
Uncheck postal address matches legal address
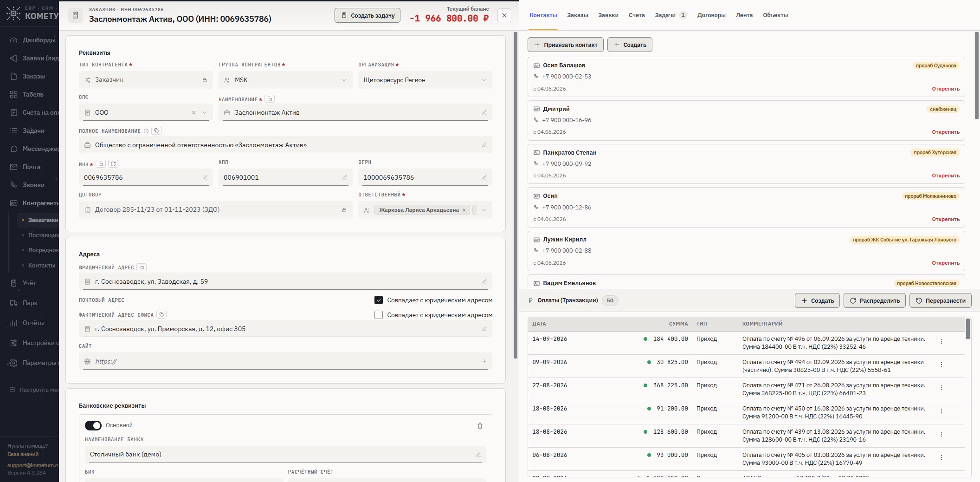tap(379, 300)
